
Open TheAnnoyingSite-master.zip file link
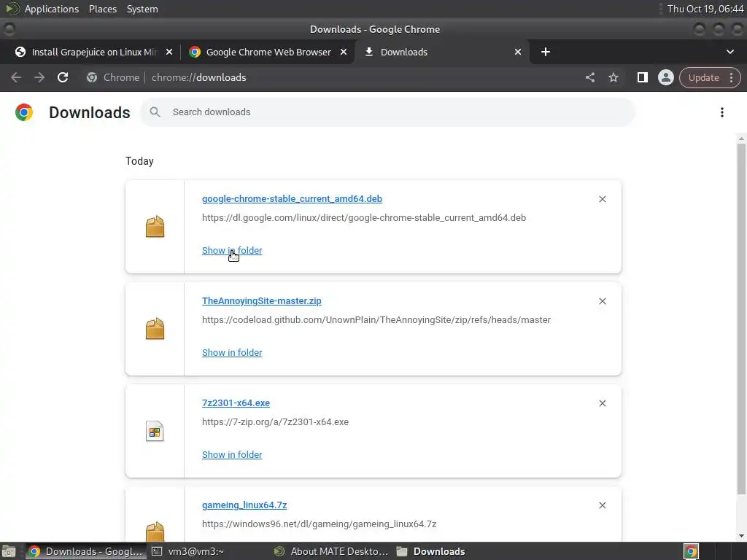(262, 301)
